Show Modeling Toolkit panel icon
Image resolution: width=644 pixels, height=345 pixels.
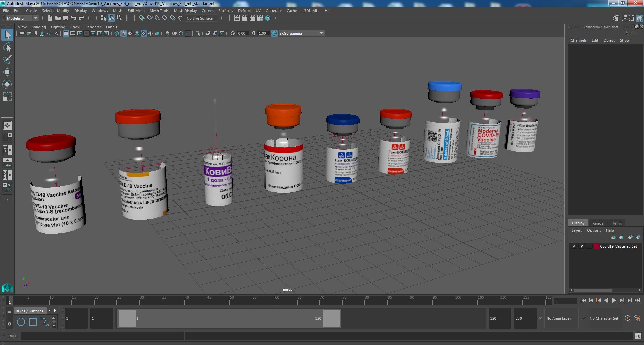point(616,18)
